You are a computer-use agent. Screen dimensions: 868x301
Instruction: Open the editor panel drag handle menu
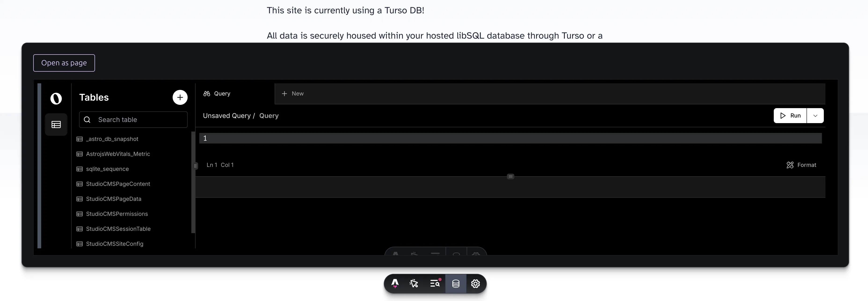[511, 176]
